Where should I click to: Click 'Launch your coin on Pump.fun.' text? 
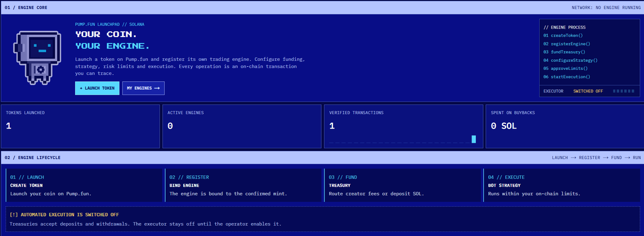(x=51, y=194)
